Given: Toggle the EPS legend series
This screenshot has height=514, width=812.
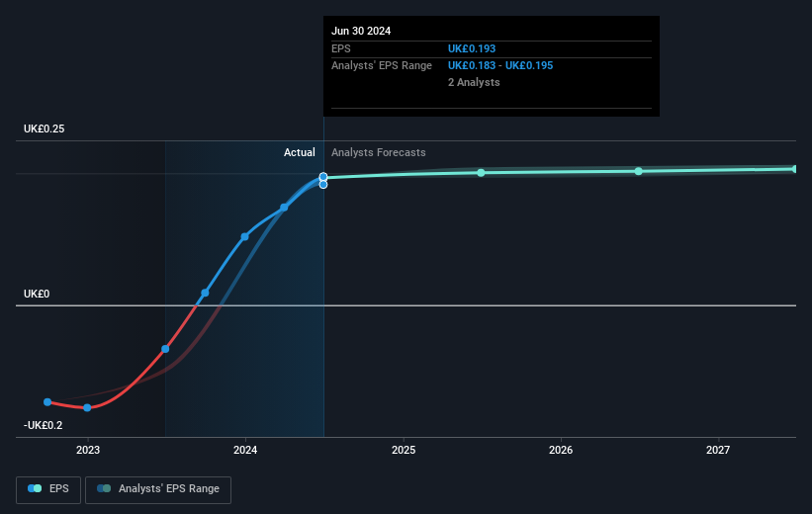Looking at the screenshot, I should (x=48, y=489).
